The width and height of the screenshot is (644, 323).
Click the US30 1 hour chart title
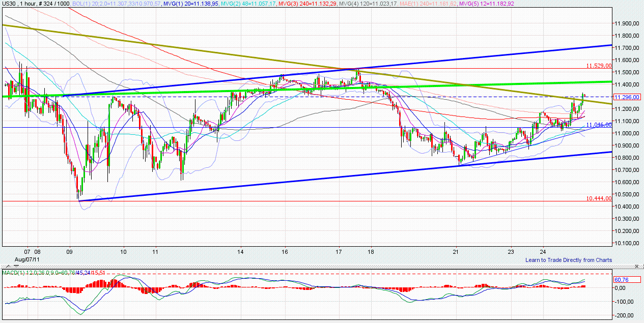(x=36, y=4)
